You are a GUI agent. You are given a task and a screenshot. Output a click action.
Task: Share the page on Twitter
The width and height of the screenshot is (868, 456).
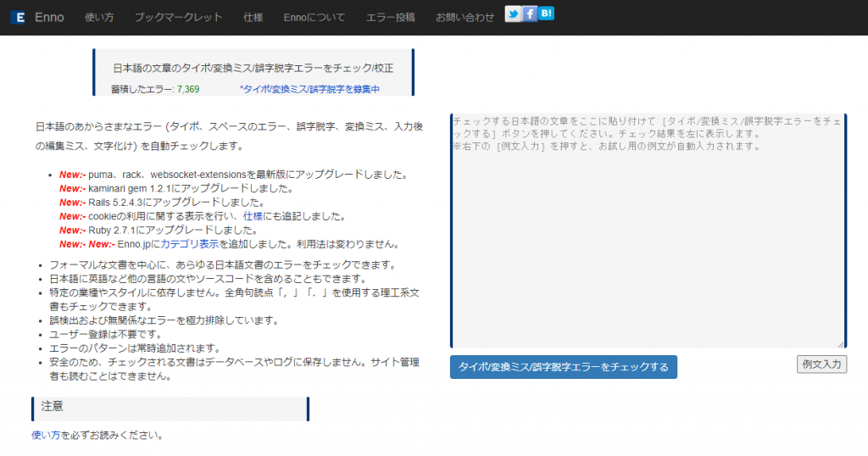513,14
